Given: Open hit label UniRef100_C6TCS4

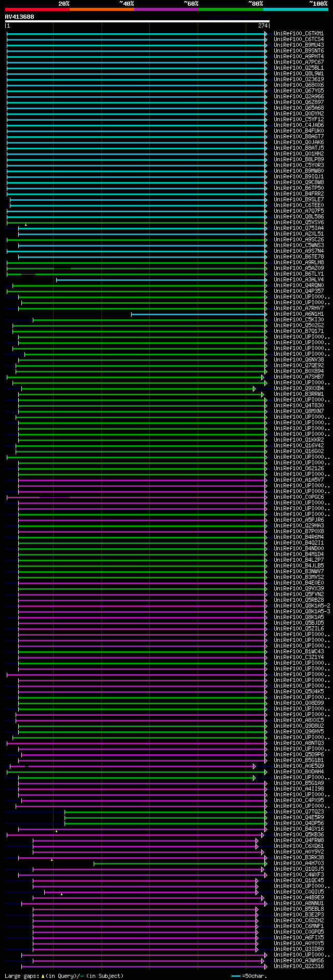Looking at the screenshot, I should 299,40.
